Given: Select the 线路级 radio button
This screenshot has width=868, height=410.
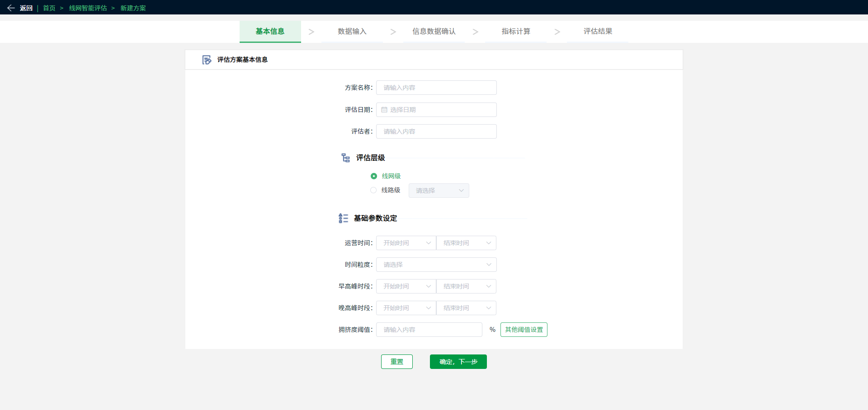Looking at the screenshot, I should [373, 190].
